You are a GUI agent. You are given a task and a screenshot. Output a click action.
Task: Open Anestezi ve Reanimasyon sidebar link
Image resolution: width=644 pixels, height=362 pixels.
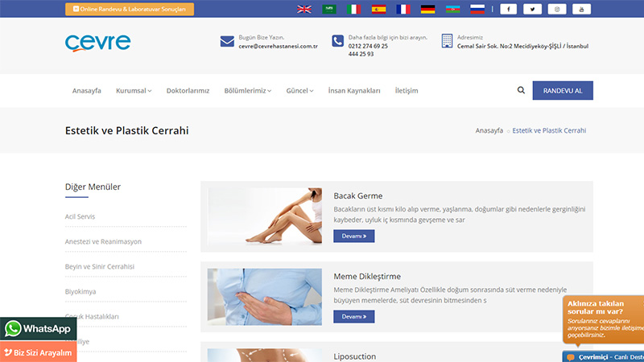click(x=103, y=241)
